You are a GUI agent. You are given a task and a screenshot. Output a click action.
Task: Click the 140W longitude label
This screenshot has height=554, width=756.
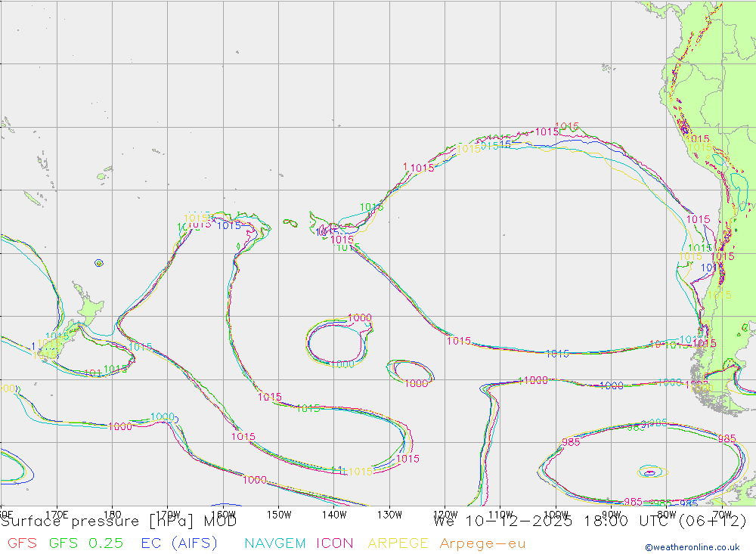(334, 515)
